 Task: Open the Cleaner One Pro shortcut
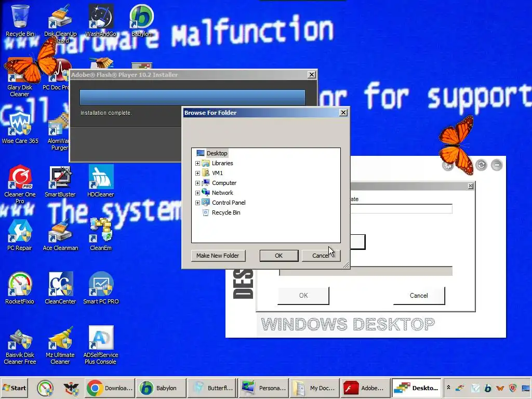coord(20,184)
